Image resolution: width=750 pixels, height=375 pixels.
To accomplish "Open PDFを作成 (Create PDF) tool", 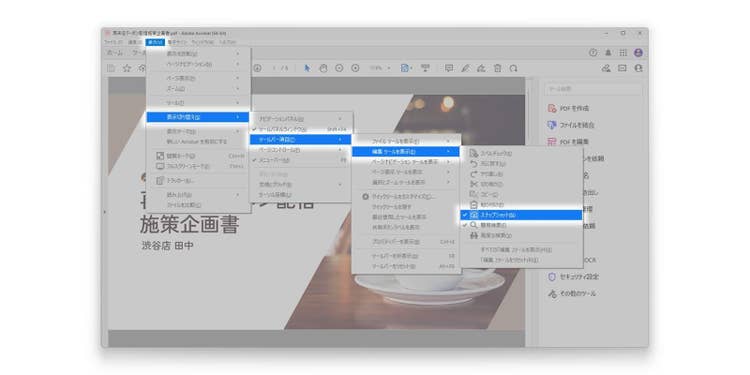I will pos(569,109).
